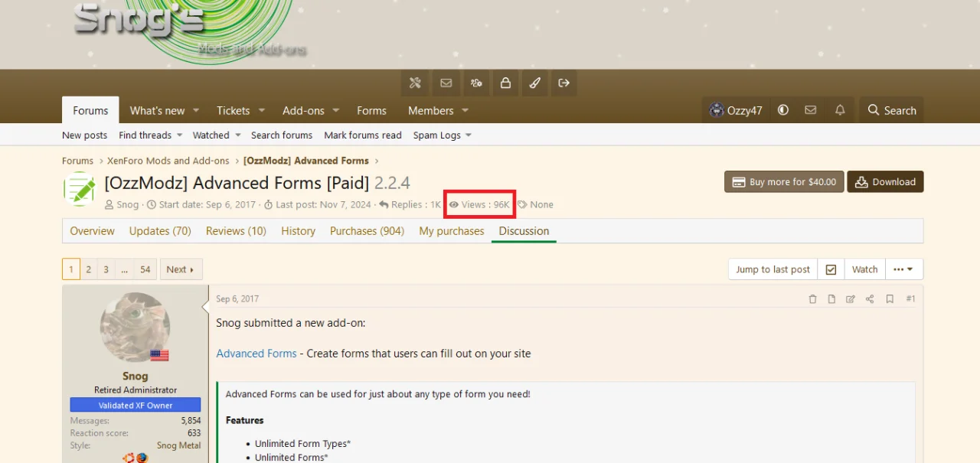The image size is (980, 463).
Task: Go to page 54 of discussion
Action: point(145,269)
